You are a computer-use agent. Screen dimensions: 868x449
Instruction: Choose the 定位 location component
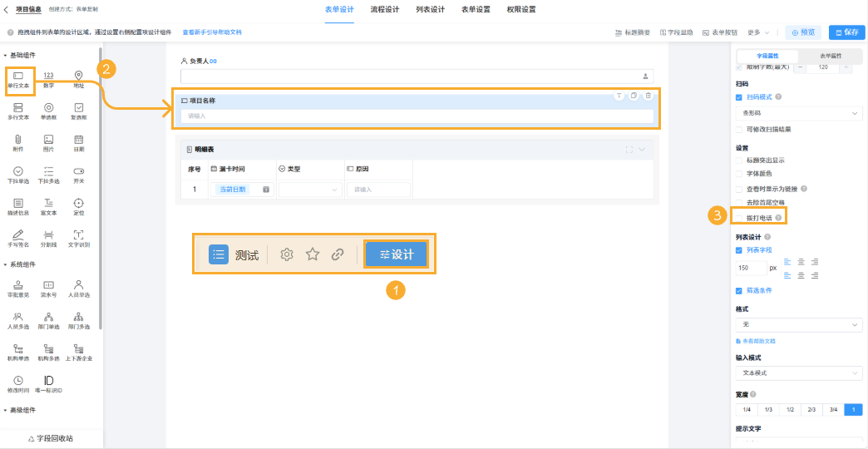(79, 206)
